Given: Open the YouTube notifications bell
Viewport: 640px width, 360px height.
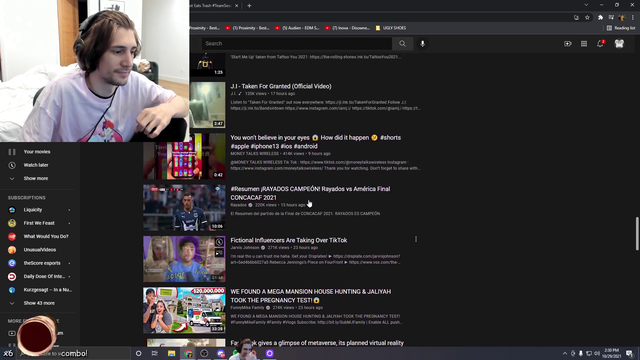Looking at the screenshot, I should click(x=600, y=44).
